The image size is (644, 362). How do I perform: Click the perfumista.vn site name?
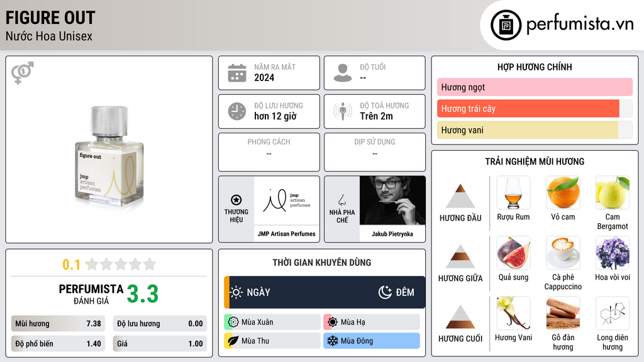(x=580, y=25)
